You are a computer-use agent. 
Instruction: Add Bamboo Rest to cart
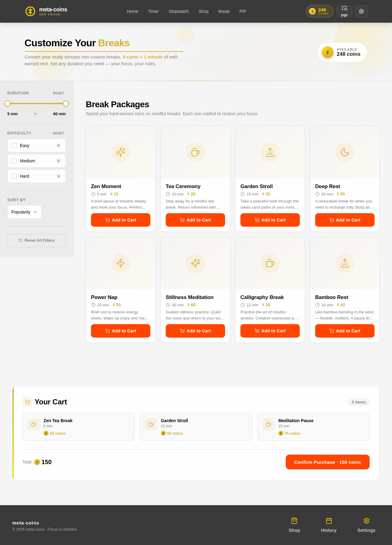345,331
